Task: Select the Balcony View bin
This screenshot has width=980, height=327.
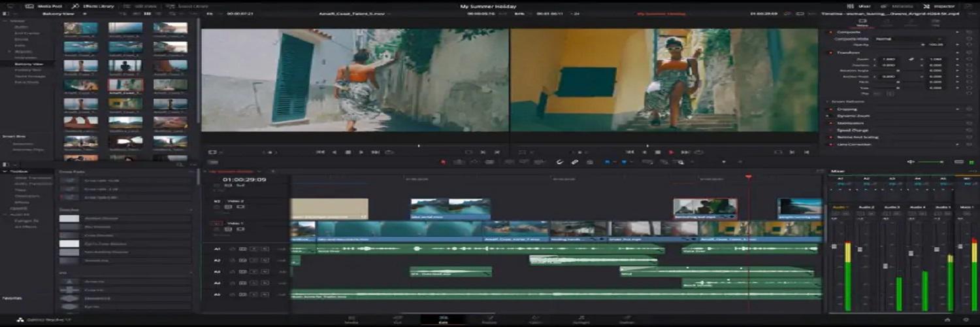Action: tap(29, 64)
